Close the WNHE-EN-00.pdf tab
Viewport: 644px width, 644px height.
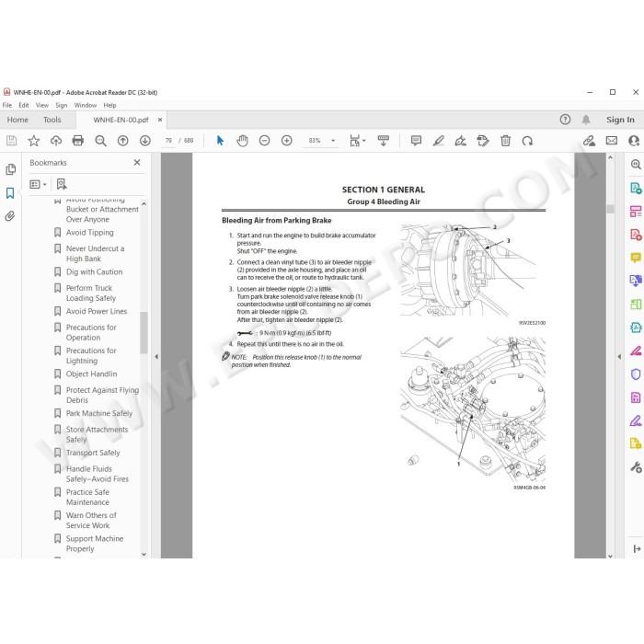160,120
